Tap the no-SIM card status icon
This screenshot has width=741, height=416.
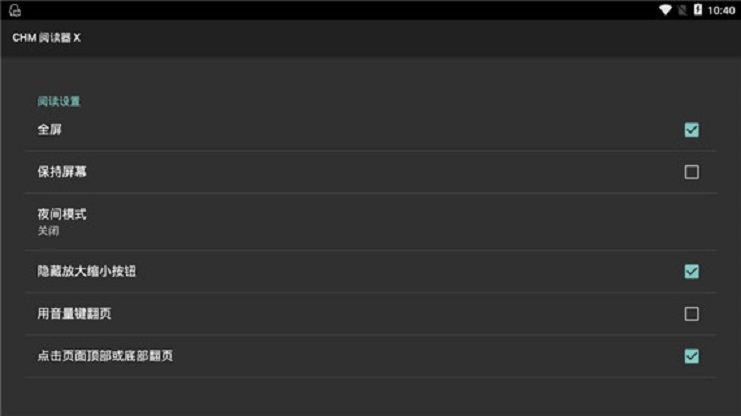(682, 10)
